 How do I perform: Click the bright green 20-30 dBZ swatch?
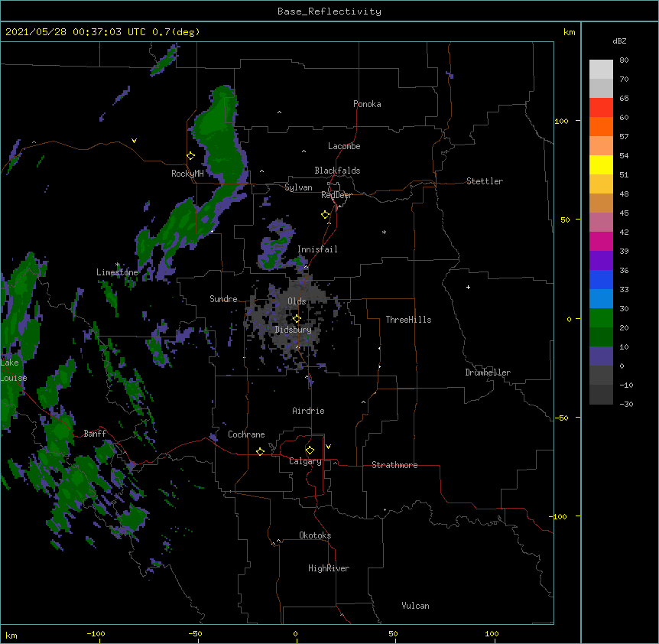[x=601, y=318]
